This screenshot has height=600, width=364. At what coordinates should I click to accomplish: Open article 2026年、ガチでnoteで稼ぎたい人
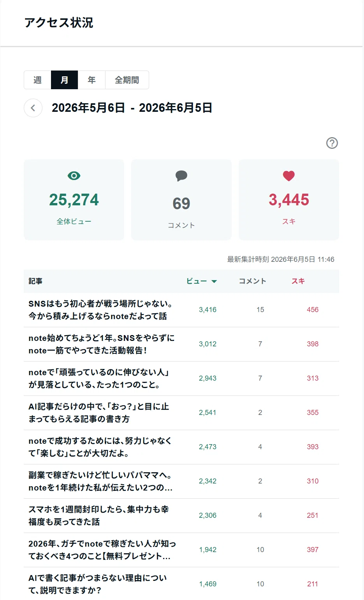click(x=102, y=550)
